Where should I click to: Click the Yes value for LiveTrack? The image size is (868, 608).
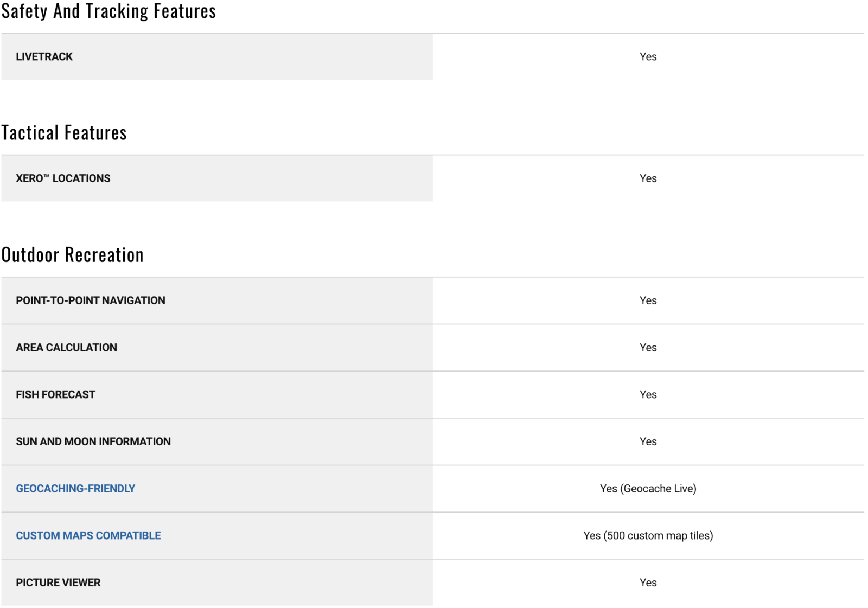click(x=648, y=57)
